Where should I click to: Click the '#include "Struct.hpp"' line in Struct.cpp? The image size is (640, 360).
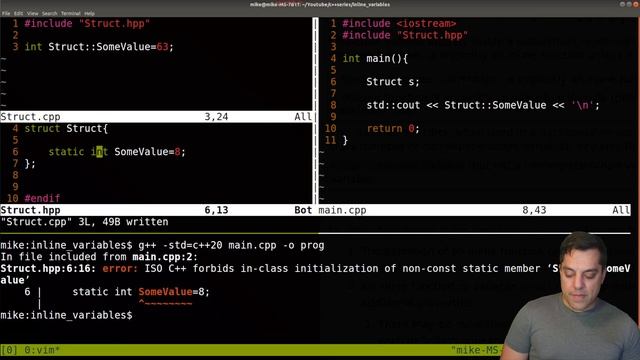pyautogui.click(x=87, y=24)
